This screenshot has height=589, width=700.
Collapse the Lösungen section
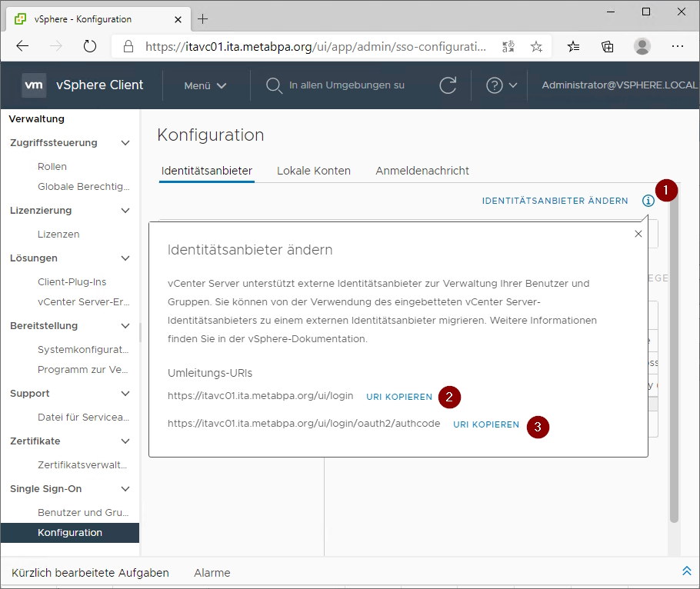pos(125,258)
